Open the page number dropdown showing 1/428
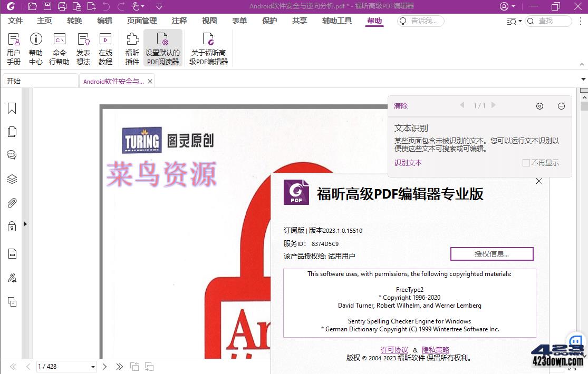 [x=92, y=366]
